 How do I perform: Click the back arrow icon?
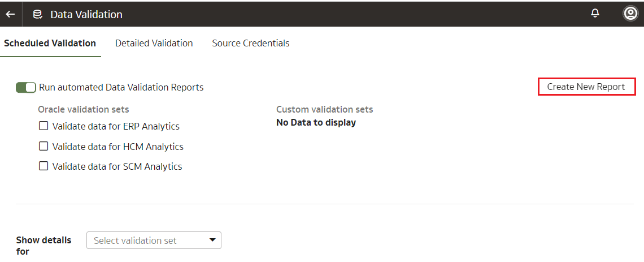10,14
